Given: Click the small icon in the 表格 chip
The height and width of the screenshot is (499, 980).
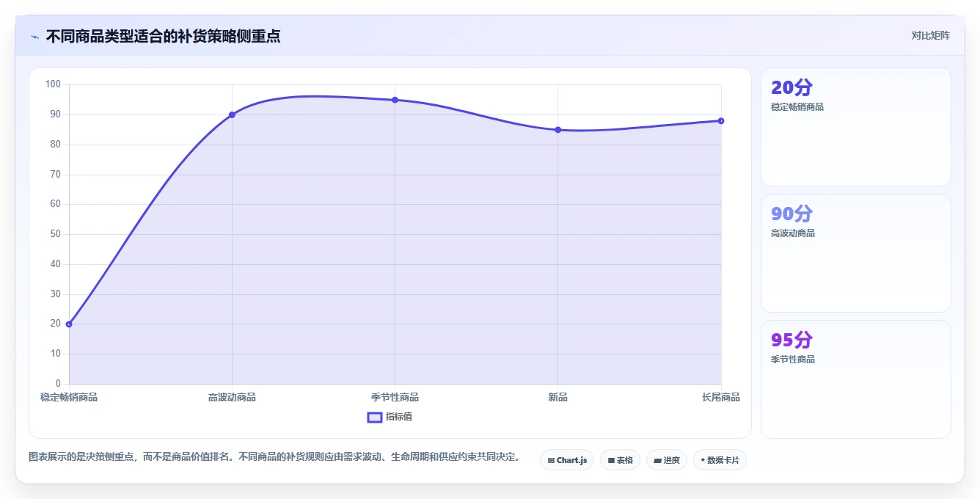Looking at the screenshot, I should pyautogui.click(x=611, y=461).
